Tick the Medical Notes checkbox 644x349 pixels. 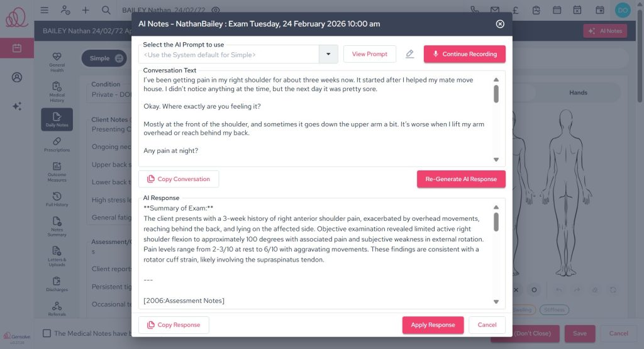pyautogui.click(x=47, y=333)
